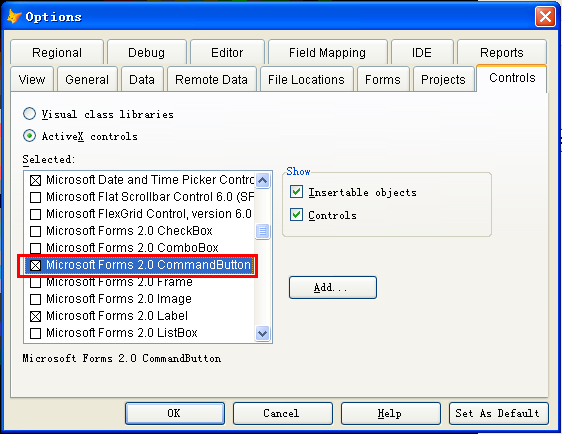Click list scrollbar down arrow

(262, 334)
